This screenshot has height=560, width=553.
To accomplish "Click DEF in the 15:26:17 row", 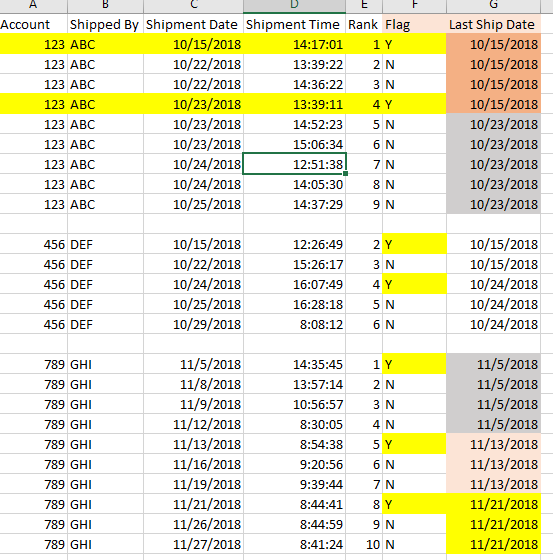I will coord(105,264).
